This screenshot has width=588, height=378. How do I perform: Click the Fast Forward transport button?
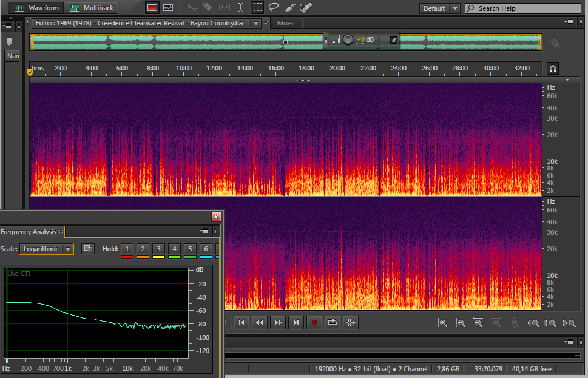[278, 323]
